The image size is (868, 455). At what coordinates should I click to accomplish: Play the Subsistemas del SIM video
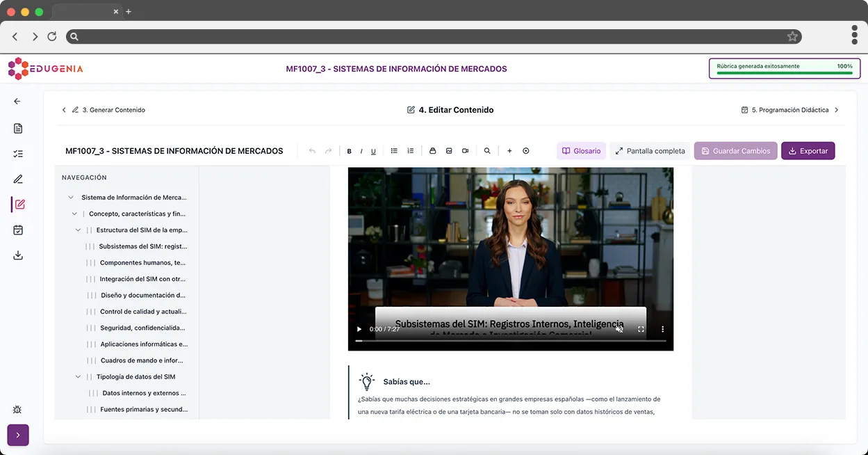[x=359, y=329]
